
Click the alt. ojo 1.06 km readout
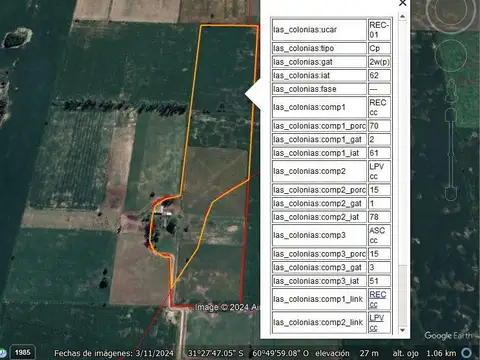424,353
